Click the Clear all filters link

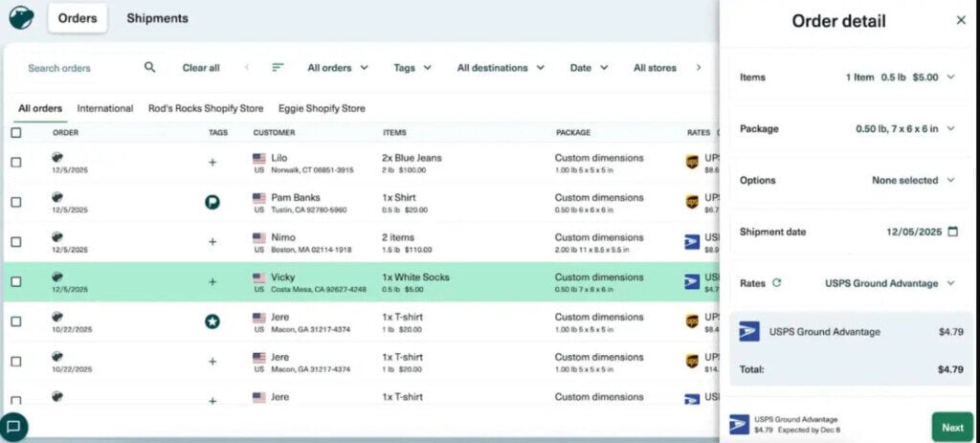point(201,68)
